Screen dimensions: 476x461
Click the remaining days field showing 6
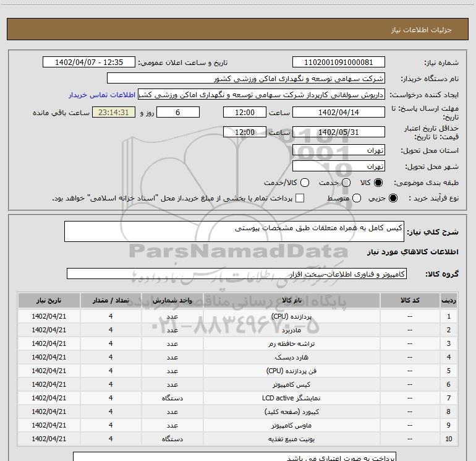[178, 112]
